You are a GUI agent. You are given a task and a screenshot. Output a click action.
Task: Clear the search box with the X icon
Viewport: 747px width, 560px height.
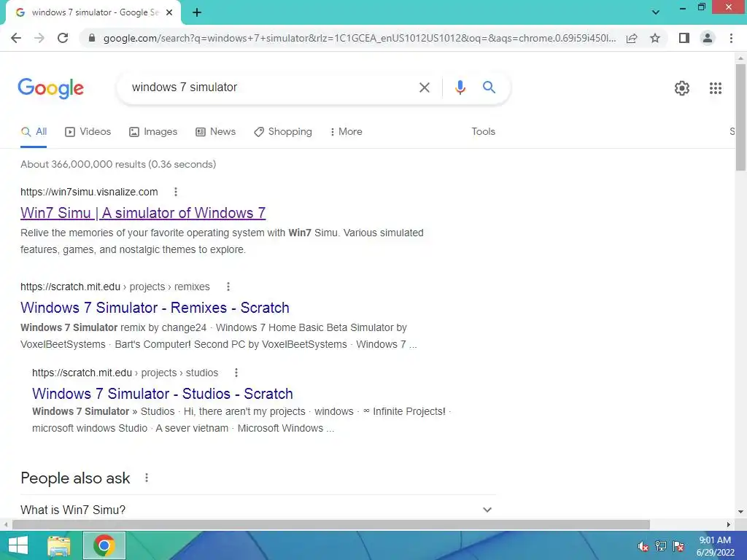pyautogui.click(x=425, y=87)
